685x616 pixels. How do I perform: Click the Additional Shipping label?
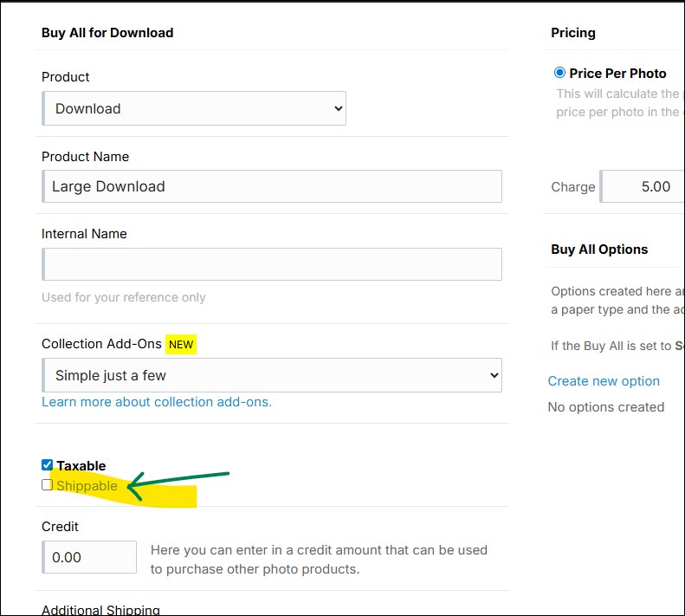point(100,611)
